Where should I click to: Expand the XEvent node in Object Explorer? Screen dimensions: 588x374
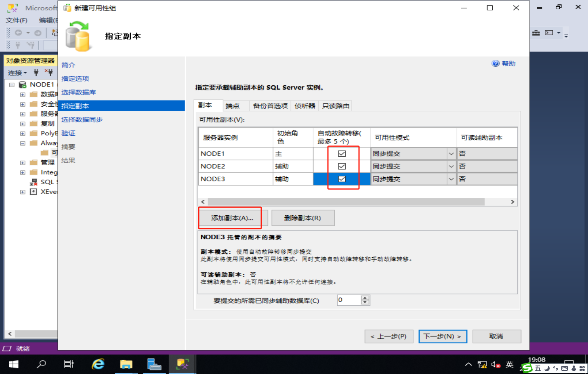(x=23, y=192)
